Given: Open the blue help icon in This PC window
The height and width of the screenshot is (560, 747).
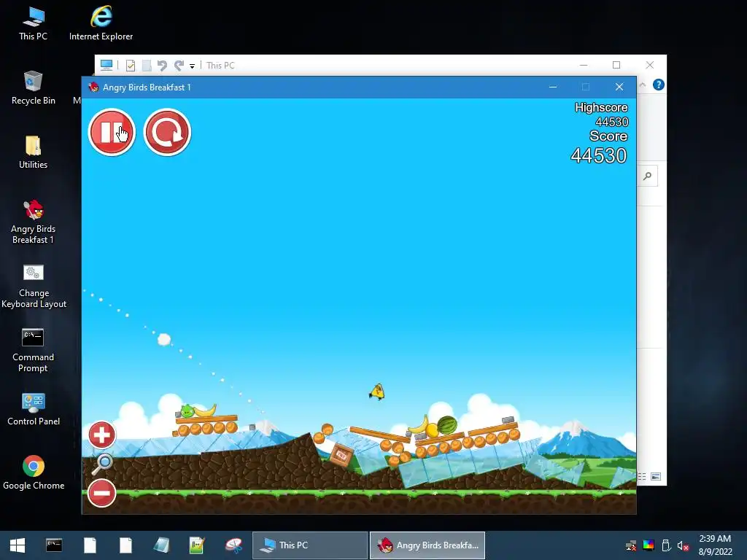Looking at the screenshot, I should [x=659, y=85].
